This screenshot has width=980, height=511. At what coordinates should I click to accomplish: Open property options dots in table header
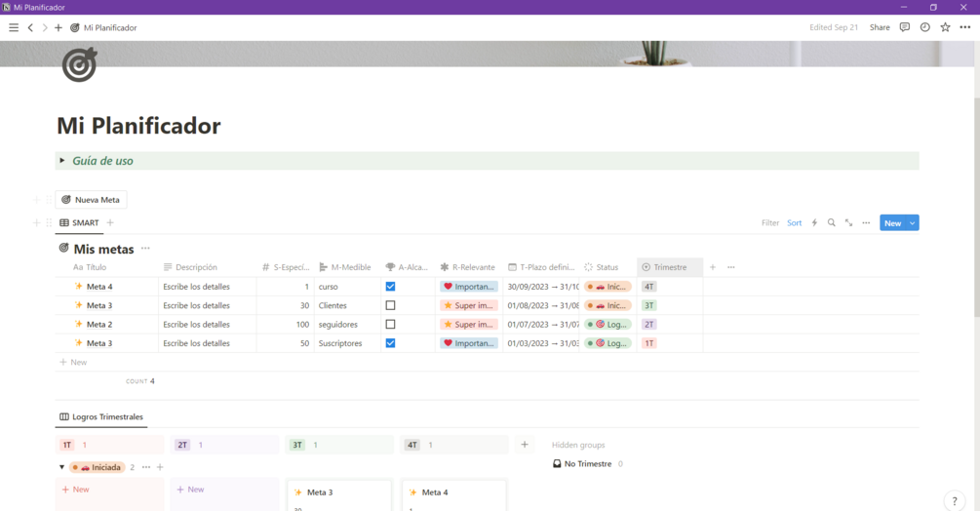click(731, 267)
